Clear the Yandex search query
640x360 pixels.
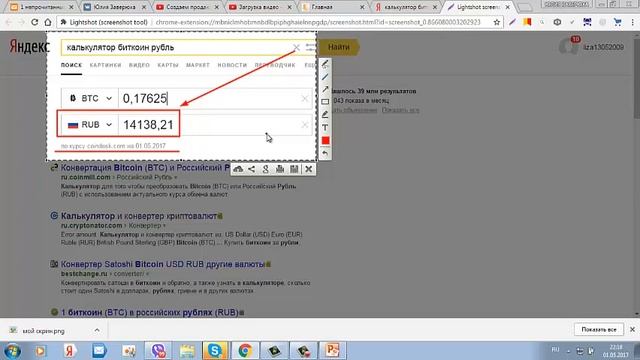pyautogui.click(x=296, y=47)
